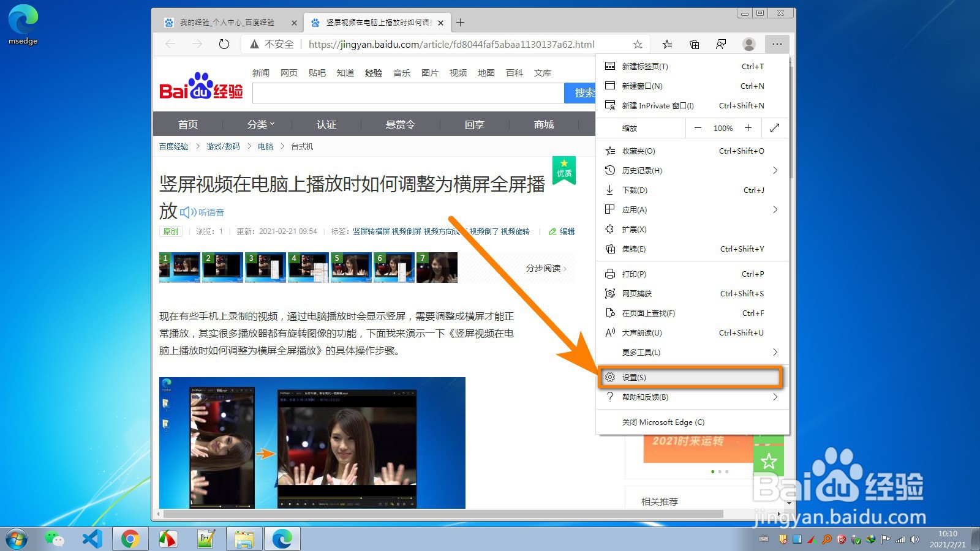Expand the 更多工具(L) submenu
This screenshot has height=551, width=980.
click(x=693, y=352)
